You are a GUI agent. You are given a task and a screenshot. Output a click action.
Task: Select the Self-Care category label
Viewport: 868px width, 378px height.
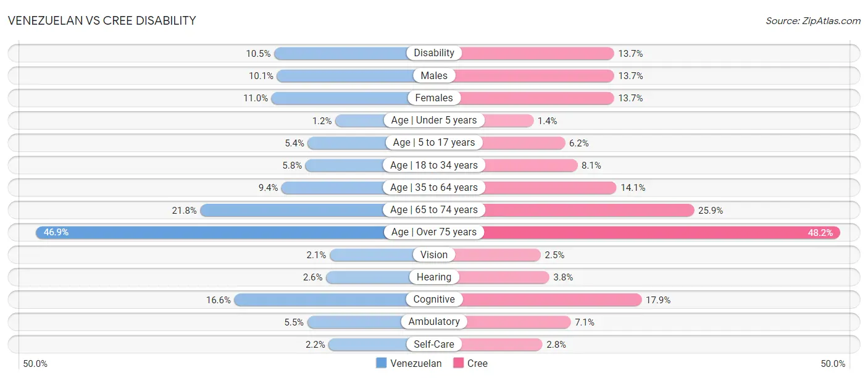point(434,344)
